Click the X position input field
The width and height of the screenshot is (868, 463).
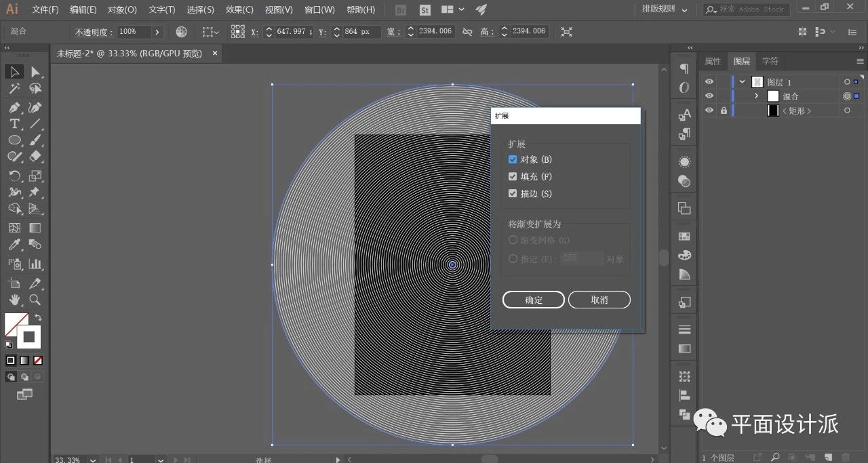pyautogui.click(x=294, y=32)
